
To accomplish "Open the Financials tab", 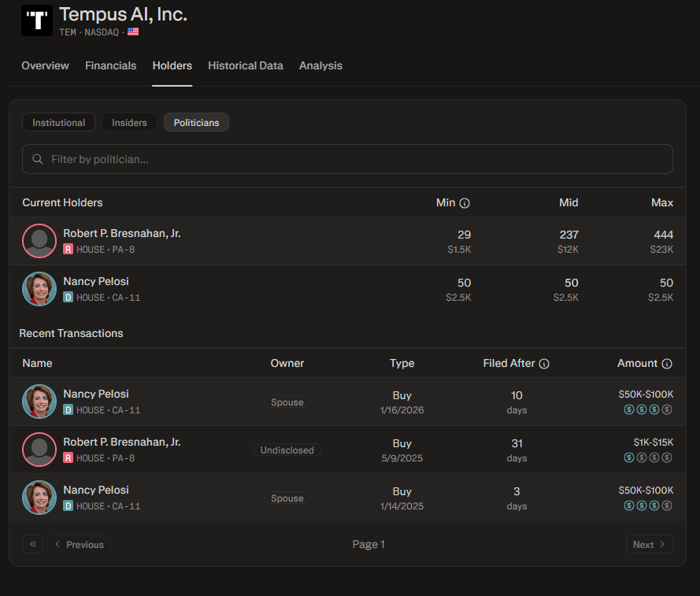I will tap(111, 65).
